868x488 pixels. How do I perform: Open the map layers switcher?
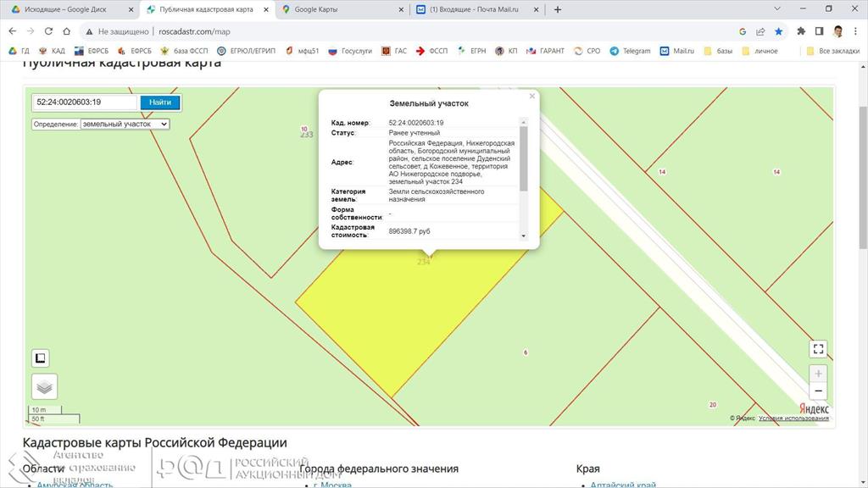(44, 386)
